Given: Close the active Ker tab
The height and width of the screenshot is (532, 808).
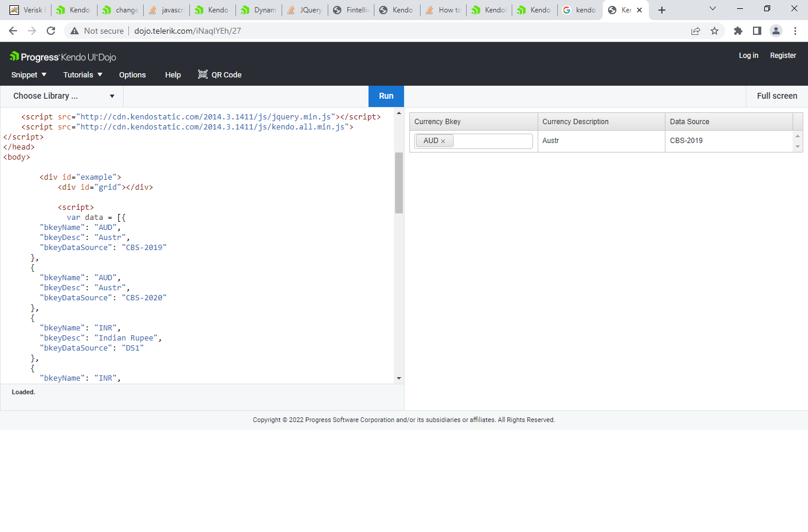Looking at the screenshot, I should (639, 10).
